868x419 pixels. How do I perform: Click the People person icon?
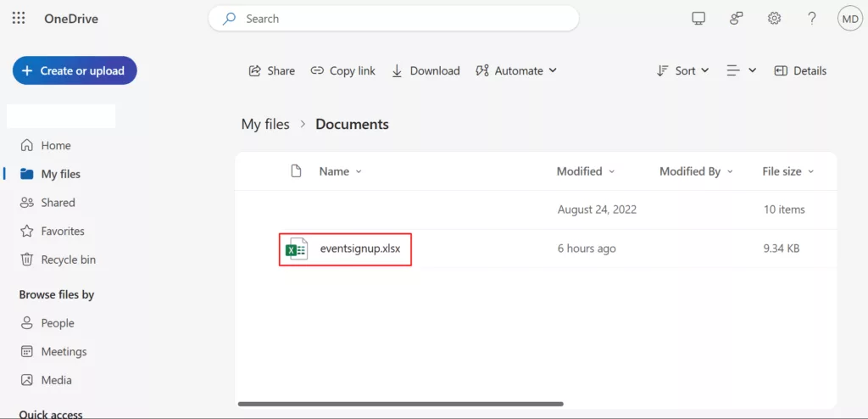click(x=26, y=323)
